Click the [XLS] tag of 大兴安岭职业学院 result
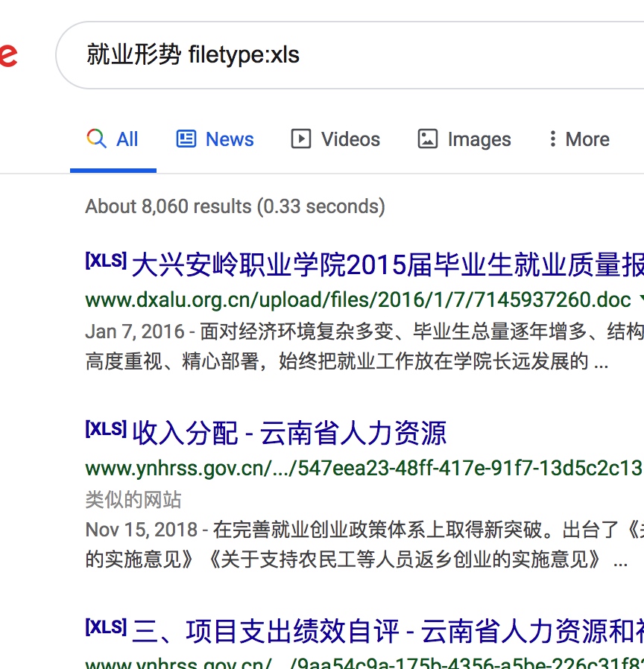This screenshot has width=644, height=669. point(105,261)
